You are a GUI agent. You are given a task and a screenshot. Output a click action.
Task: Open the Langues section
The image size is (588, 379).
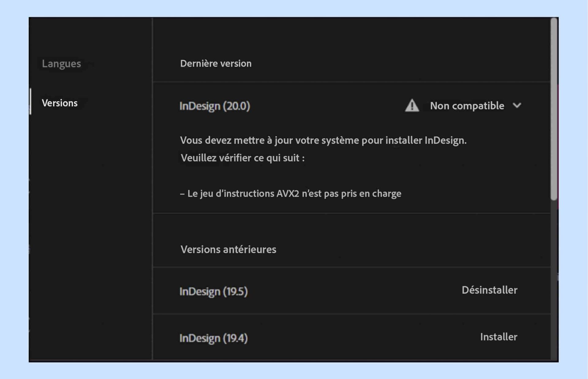(x=61, y=64)
